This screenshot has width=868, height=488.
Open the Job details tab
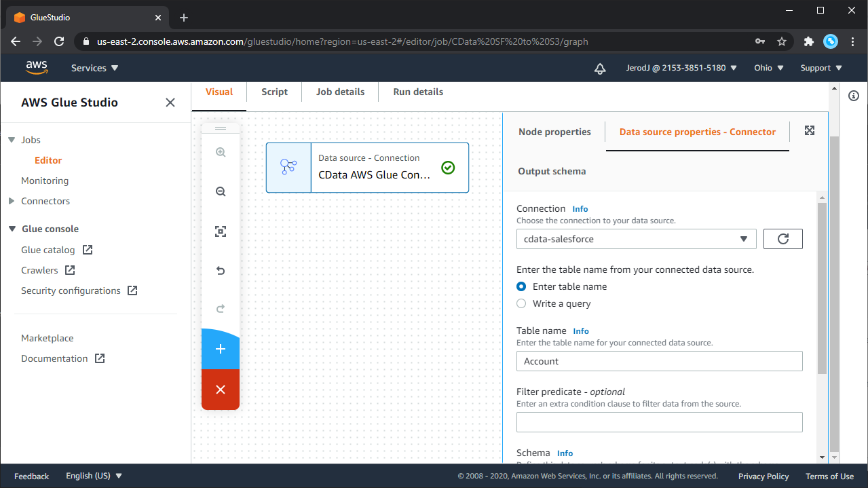click(x=340, y=92)
